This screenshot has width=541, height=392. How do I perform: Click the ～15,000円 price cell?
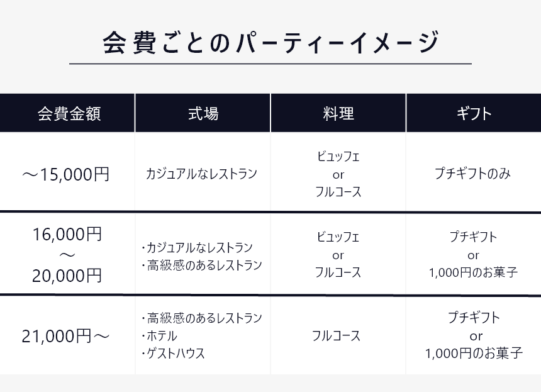(x=65, y=174)
